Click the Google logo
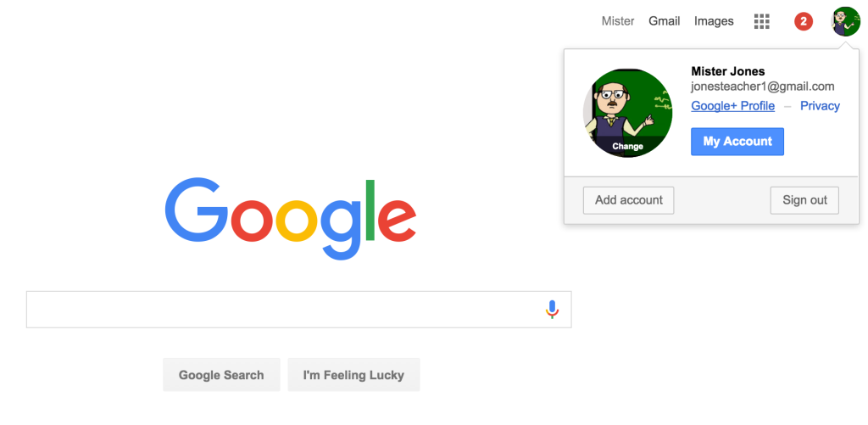This screenshot has width=868, height=425. pos(291,219)
